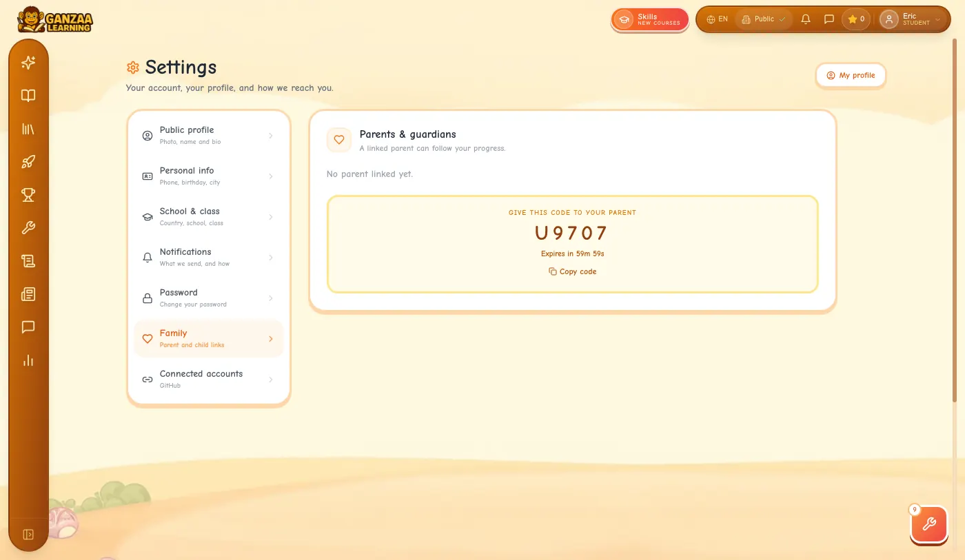Select the Family settings section
Screen dimensions: 965x560
point(209,339)
